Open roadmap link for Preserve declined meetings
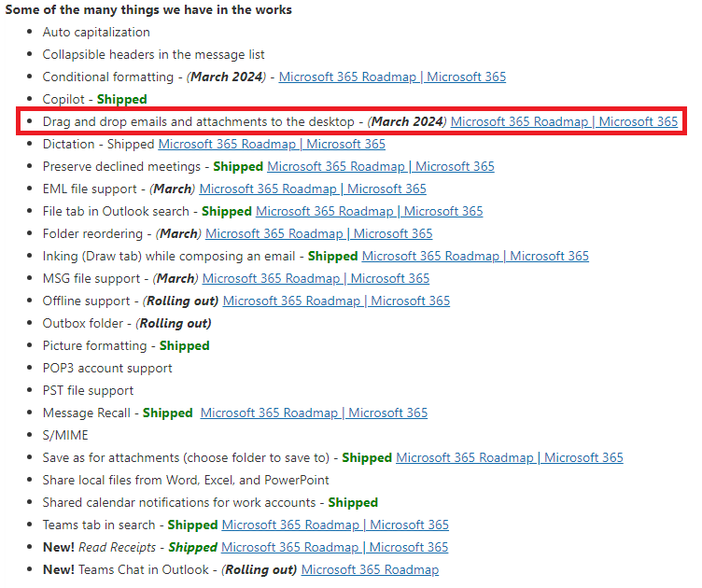The width and height of the screenshot is (702, 588). coord(381,166)
